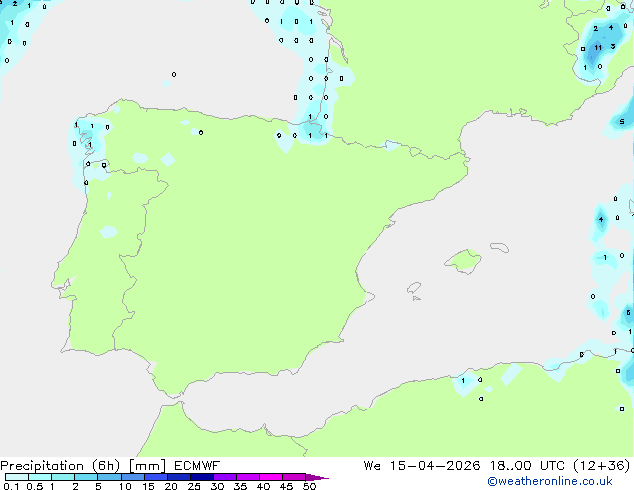Click the '11' precipitation value on map
Image resolution: width=634 pixels, height=490 pixels.
598,48
